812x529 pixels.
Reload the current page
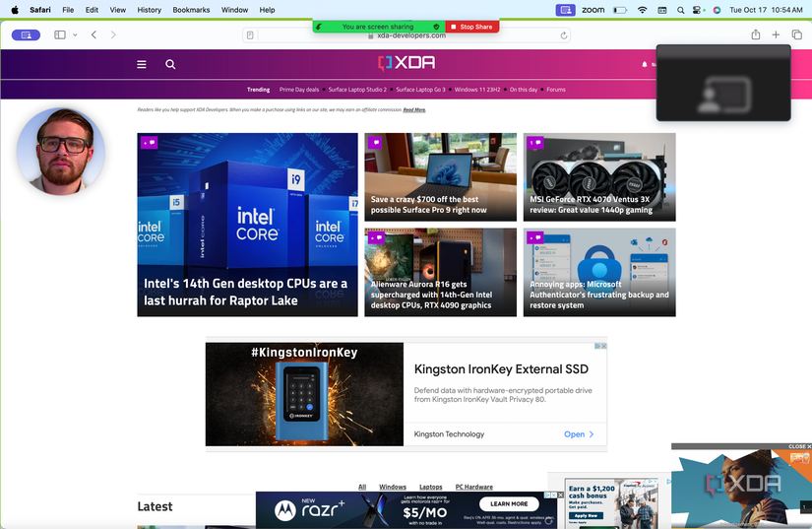coord(563,35)
